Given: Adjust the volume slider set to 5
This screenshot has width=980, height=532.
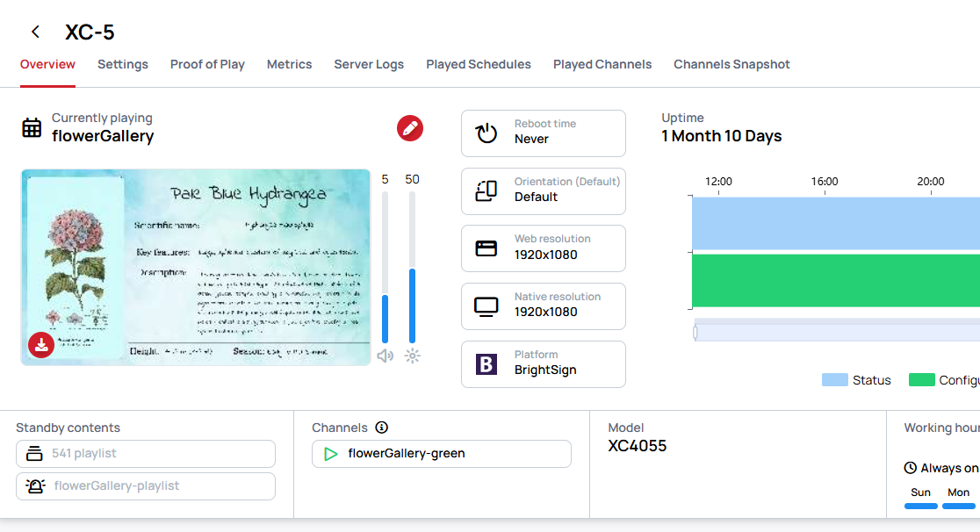Looking at the screenshot, I should point(385,268).
